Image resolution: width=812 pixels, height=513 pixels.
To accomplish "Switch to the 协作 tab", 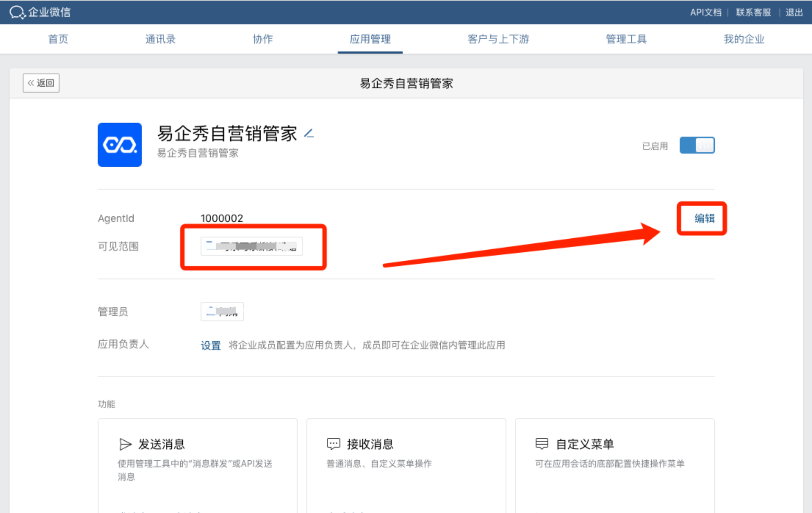I will (x=263, y=39).
